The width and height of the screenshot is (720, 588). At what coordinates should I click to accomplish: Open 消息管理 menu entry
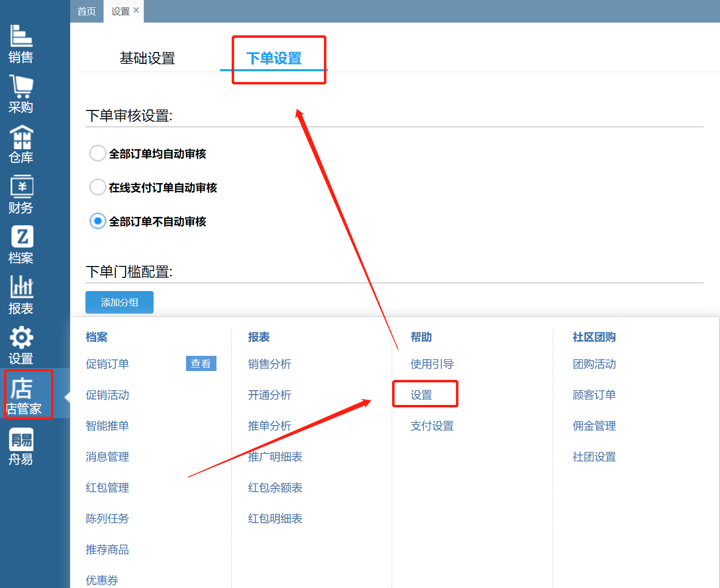(x=107, y=457)
